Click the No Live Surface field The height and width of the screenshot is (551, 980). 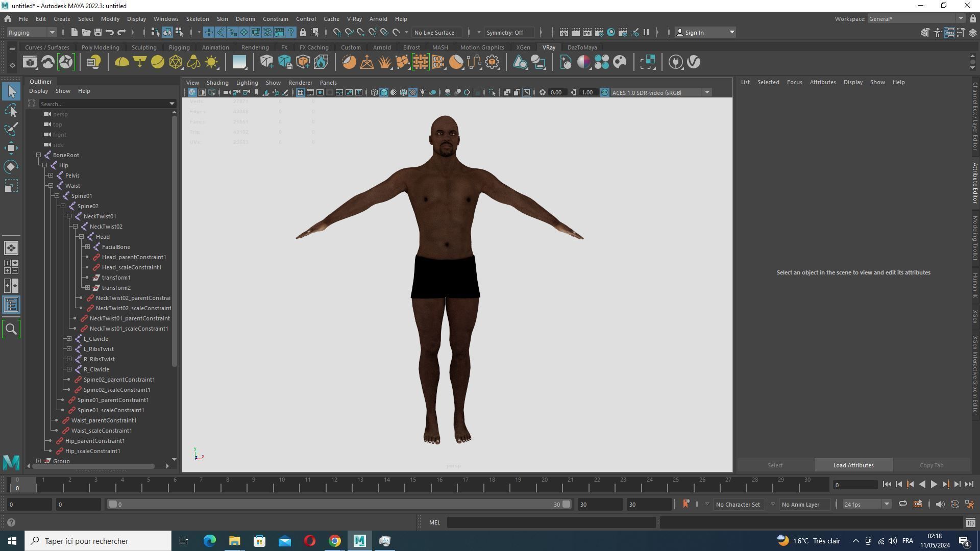tap(437, 32)
